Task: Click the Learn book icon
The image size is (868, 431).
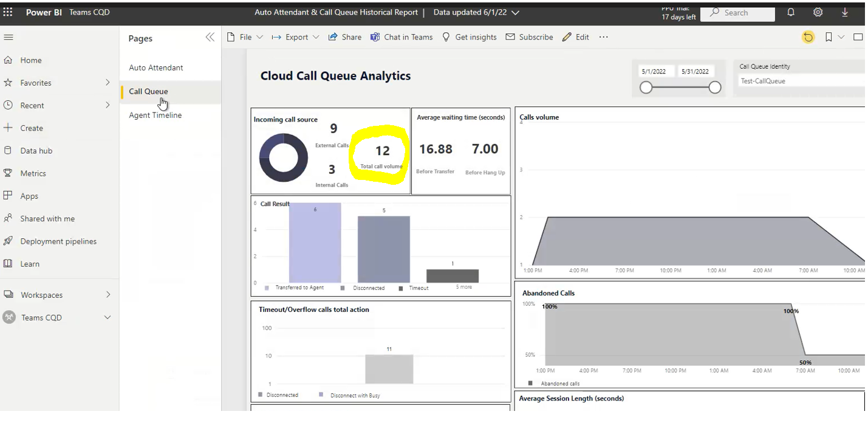Action: pos(8,263)
